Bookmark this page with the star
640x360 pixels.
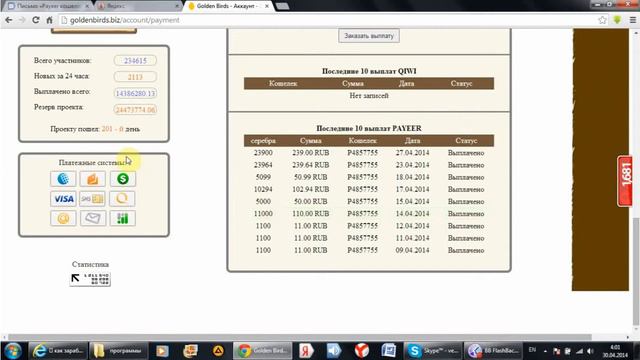click(x=602, y=20)
